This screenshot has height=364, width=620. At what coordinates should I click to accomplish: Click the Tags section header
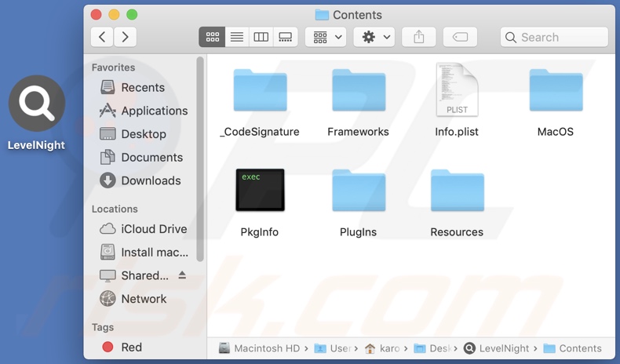pyautogui.click(x=103, y=327)
